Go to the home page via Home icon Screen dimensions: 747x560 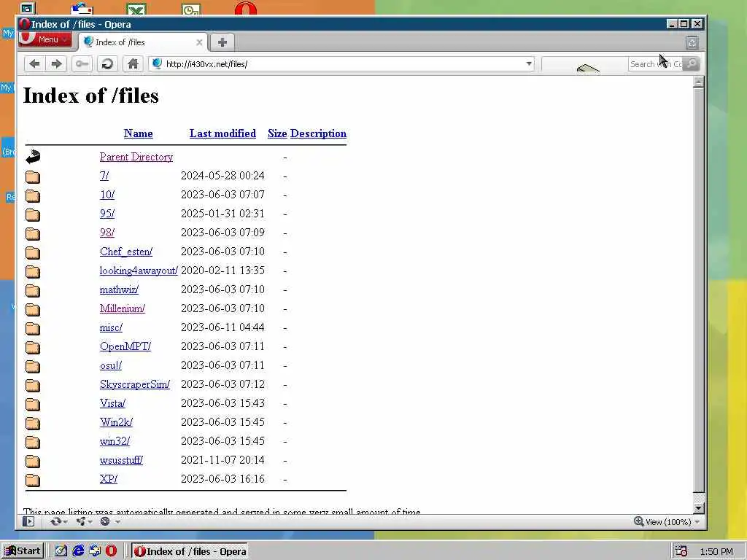(133, 64)
